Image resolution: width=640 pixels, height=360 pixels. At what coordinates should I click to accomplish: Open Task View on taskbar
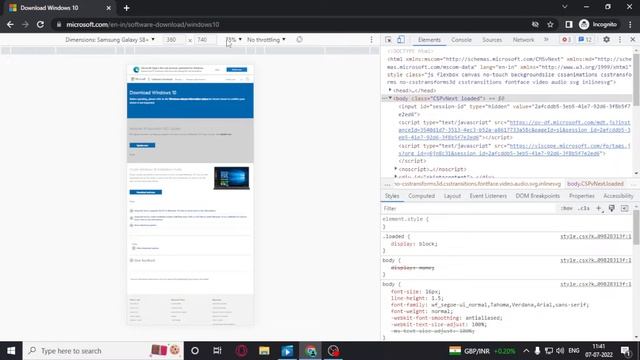click(x=217, y=351)
